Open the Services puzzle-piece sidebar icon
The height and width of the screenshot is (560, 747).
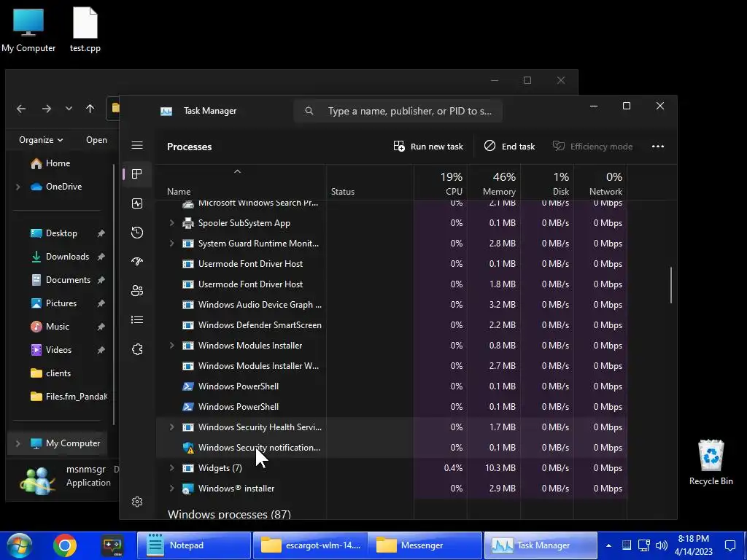tap(137, 349)
